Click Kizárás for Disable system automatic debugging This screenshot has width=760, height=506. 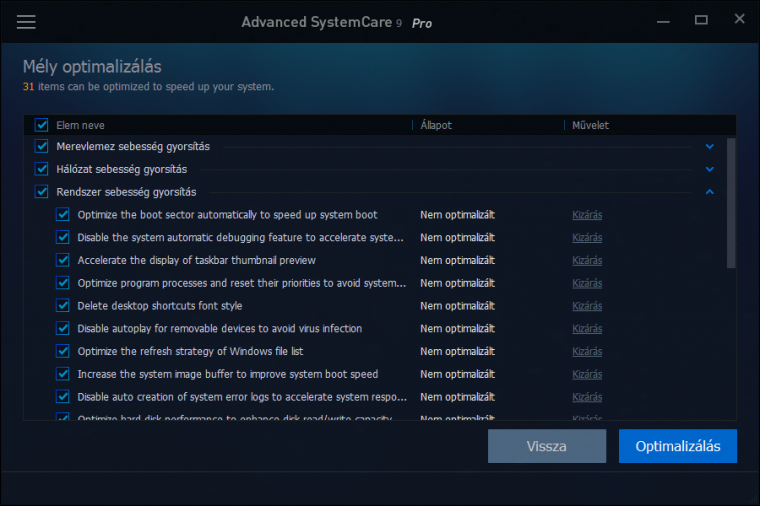click(587, 237)
